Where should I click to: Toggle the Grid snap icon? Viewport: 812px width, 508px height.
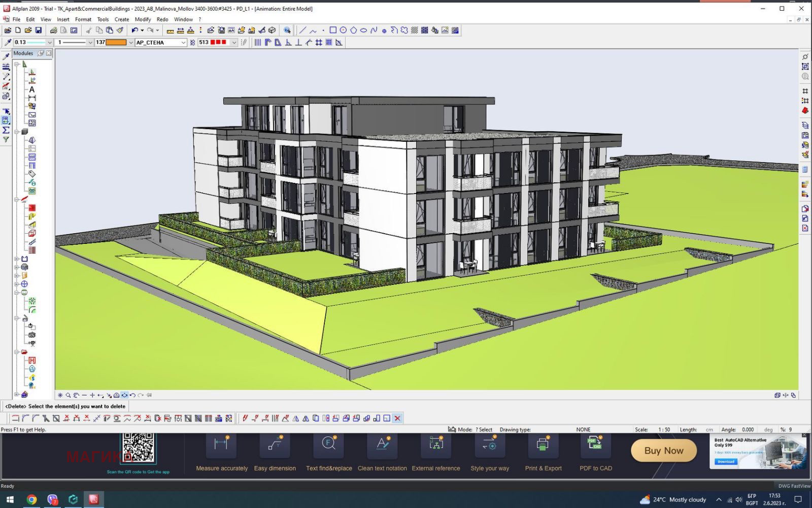pos(329,43)
